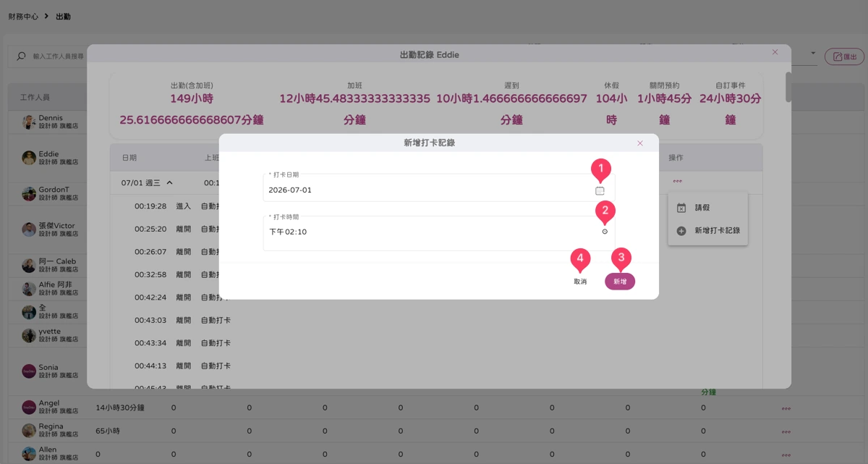Click Eddie's avatar in staff list
The height and width of the screenshot is (464, 868).
[x=29, y=158]
